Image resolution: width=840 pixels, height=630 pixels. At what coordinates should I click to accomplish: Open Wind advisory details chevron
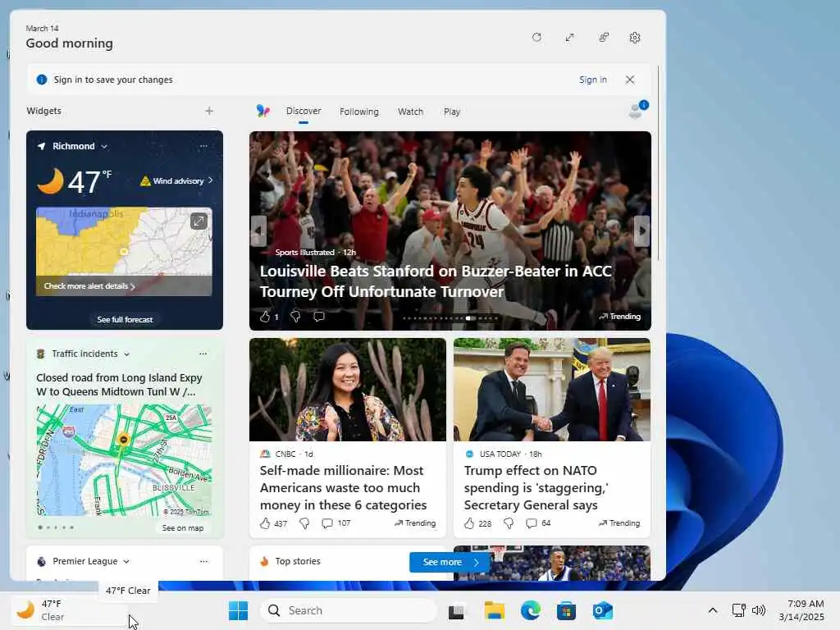point(211,180)
